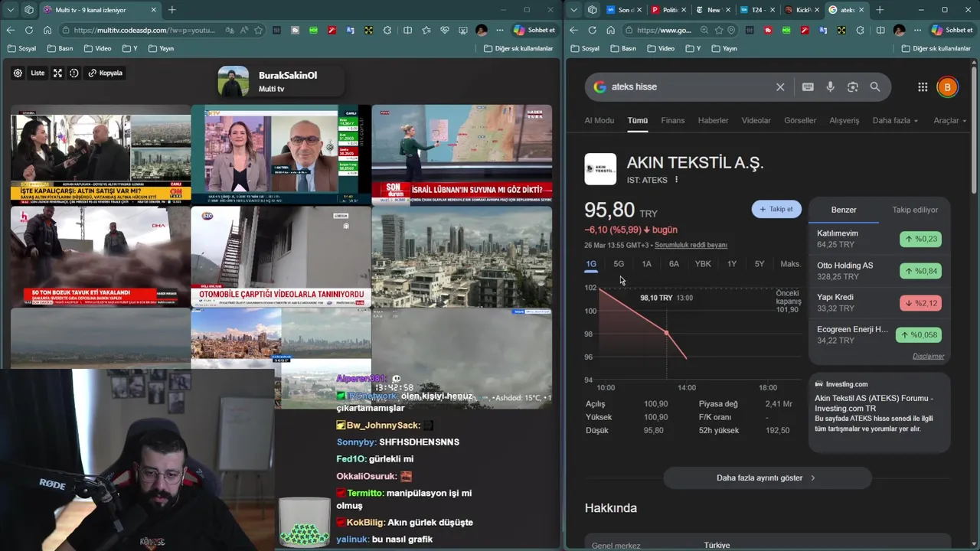Screen dimensions: 980x551
Task: Toggle fullscreen icon in Multi tv toolbar
Action: coord(57,73)
